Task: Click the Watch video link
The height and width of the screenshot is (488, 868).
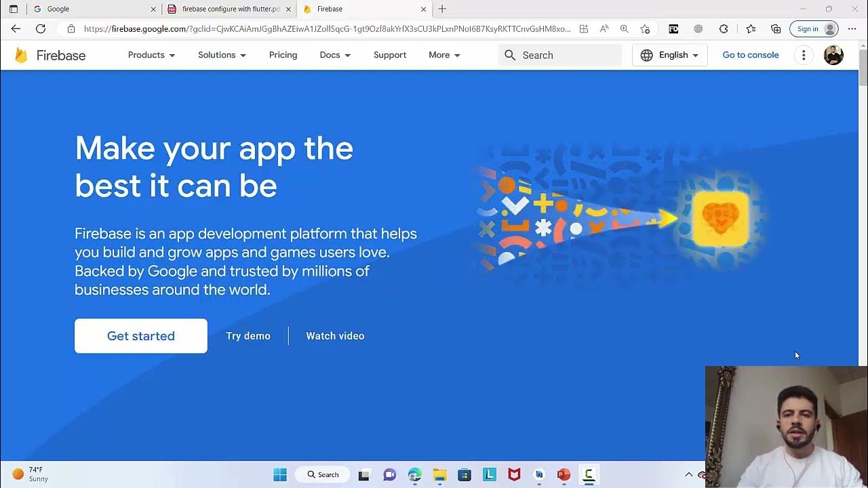Action: [x=335, y=335]
